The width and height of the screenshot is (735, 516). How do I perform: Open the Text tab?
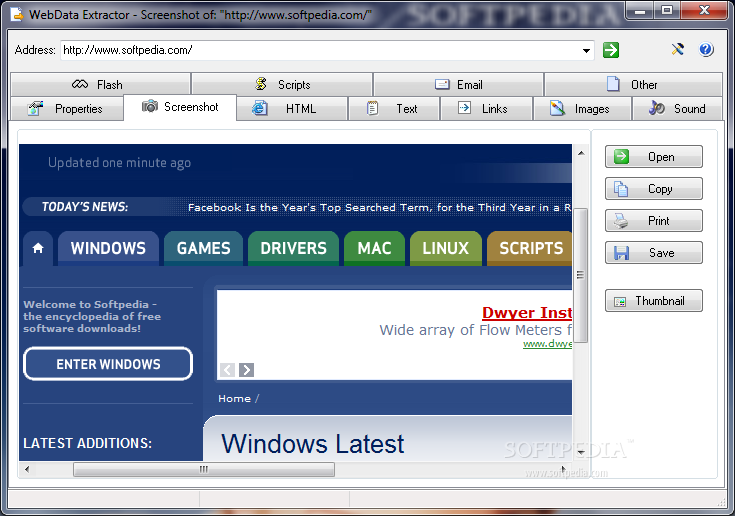pyautogui.click(x=394, y=109)
